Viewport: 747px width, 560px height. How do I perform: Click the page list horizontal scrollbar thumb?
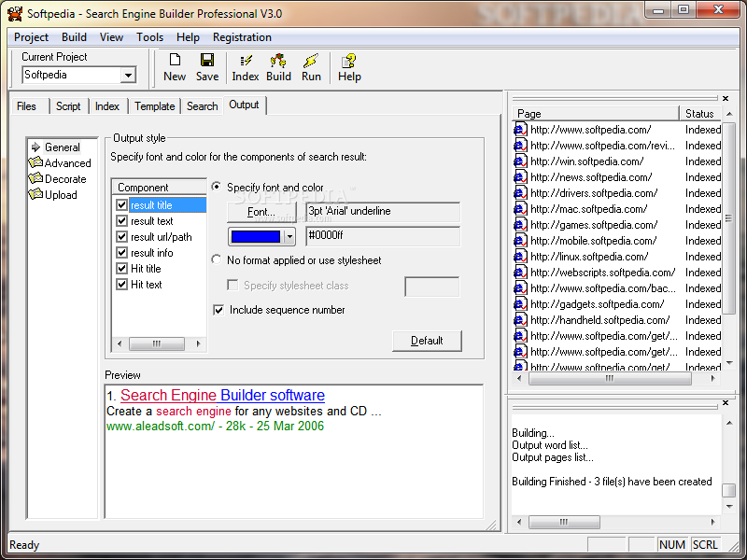610,379
